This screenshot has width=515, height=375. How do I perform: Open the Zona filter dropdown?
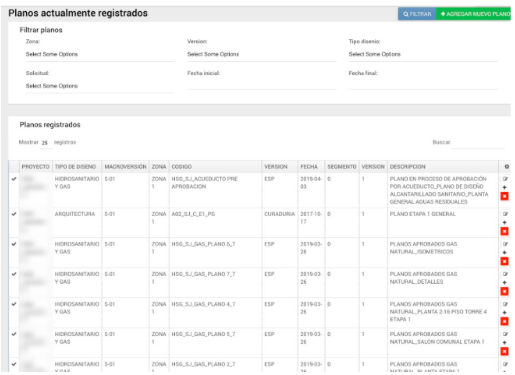pos(100,54)
